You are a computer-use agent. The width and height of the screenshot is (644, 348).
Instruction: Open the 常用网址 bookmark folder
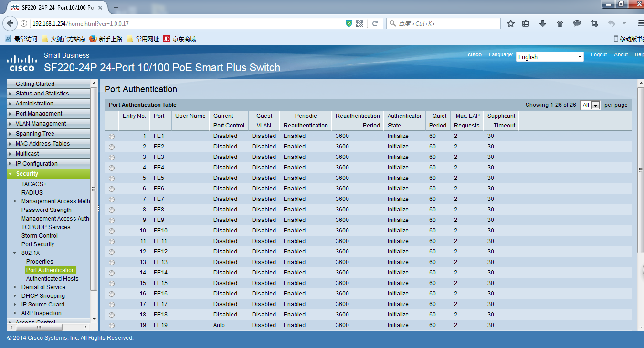click(143, 39)
